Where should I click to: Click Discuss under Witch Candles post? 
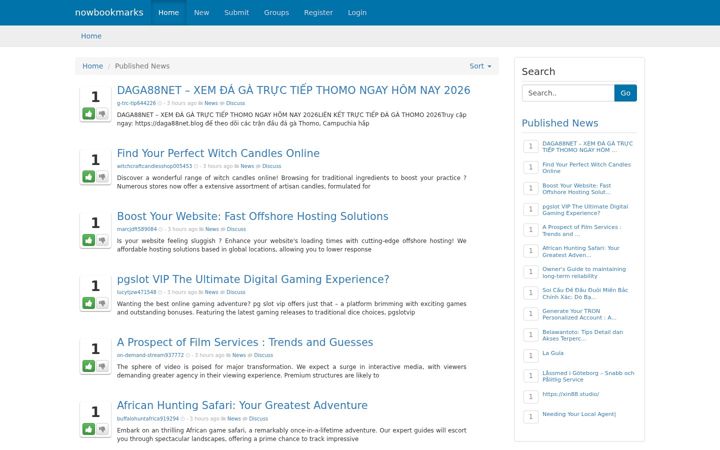pyautogui.click(x=271, y=166)
